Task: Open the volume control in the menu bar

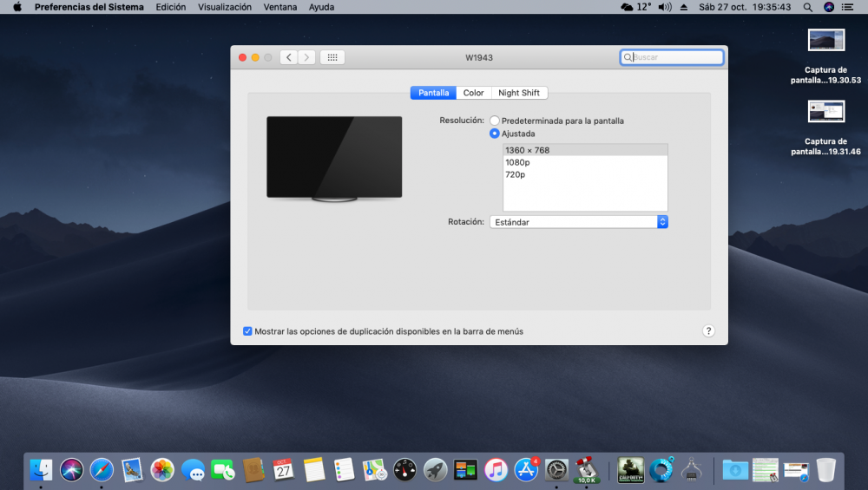Action: [665, 7]
